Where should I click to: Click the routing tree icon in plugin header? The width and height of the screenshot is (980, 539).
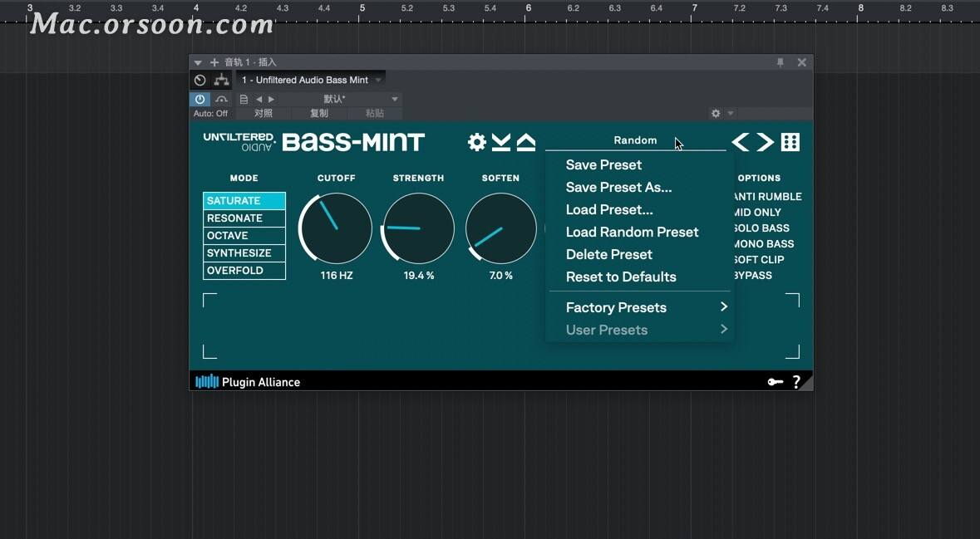click(221, 80)
